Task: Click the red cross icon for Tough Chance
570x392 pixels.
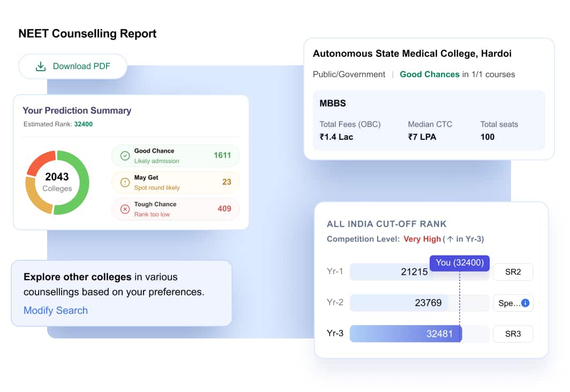Action: tap(125, 209)
